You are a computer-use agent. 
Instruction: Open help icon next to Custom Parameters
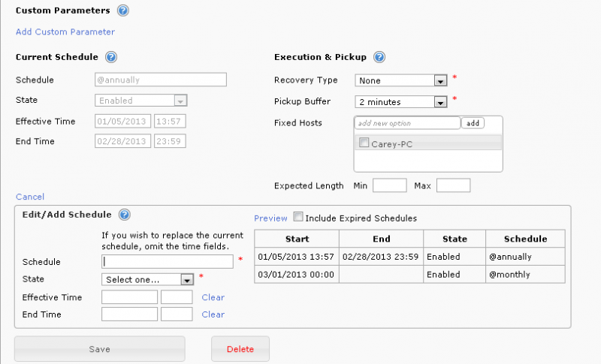(x=123, y=11)
